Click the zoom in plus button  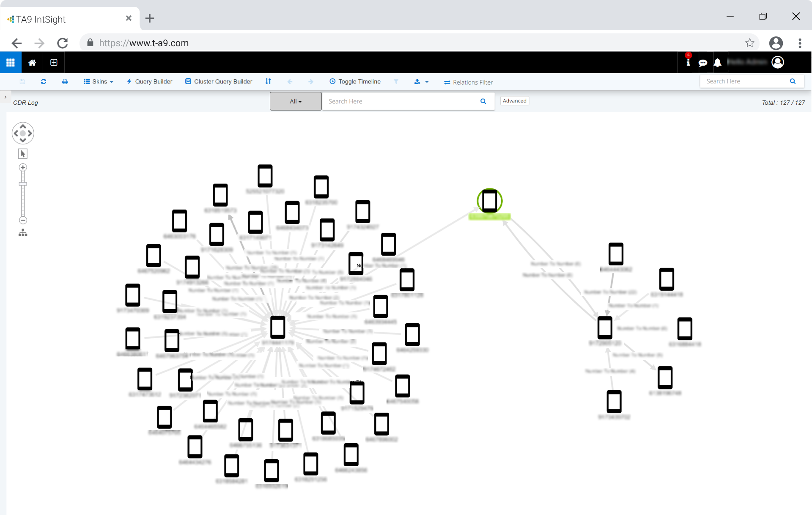(23, 168)
